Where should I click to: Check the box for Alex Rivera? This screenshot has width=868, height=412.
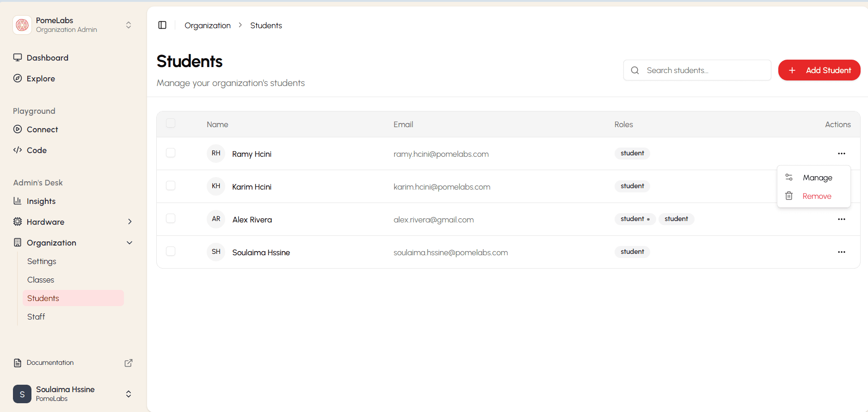coord(171,218)
